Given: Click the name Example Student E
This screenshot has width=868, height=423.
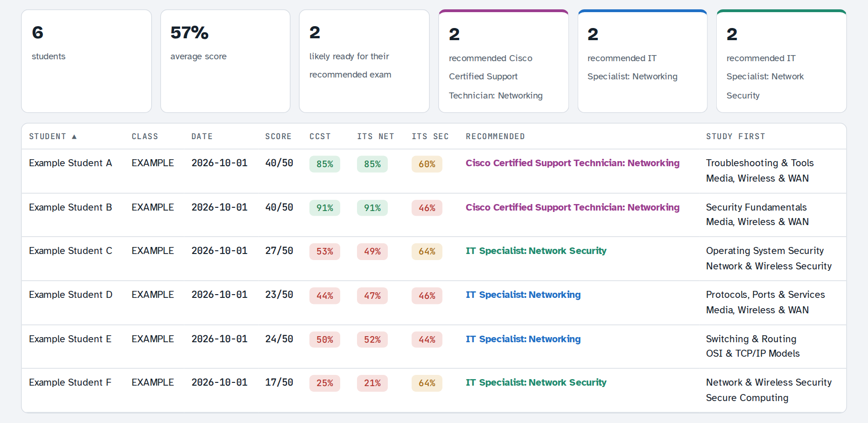Looking at the screenshot, I should click(x=70, y=339).
